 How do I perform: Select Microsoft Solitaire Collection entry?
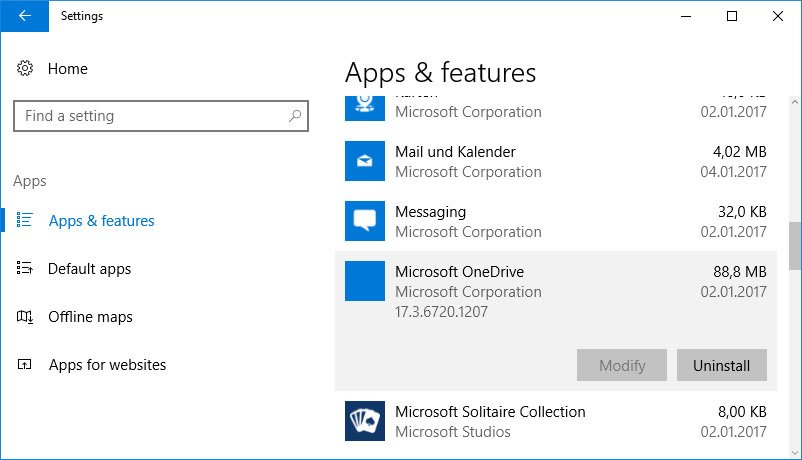555,421
